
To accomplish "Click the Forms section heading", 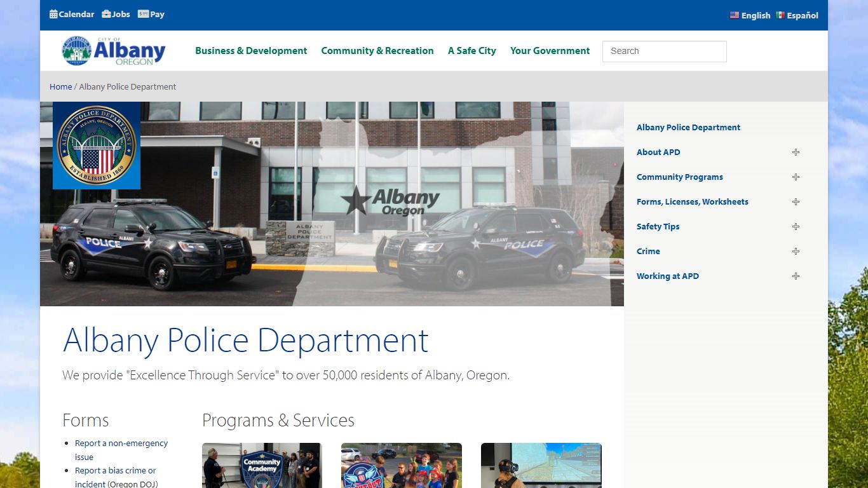I will (x=86, y=421).
